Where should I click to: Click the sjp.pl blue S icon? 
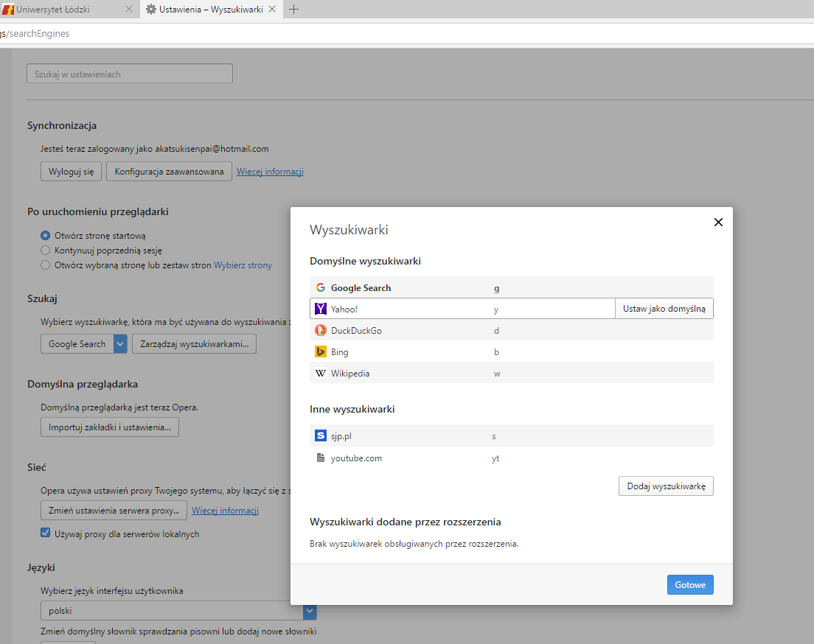pos(321,436)
